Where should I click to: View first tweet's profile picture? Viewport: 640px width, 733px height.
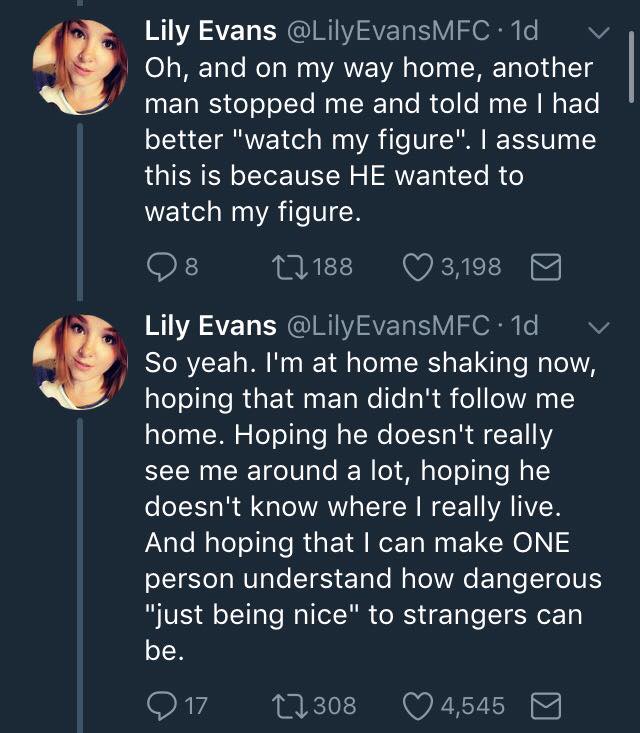click(78, 67)
